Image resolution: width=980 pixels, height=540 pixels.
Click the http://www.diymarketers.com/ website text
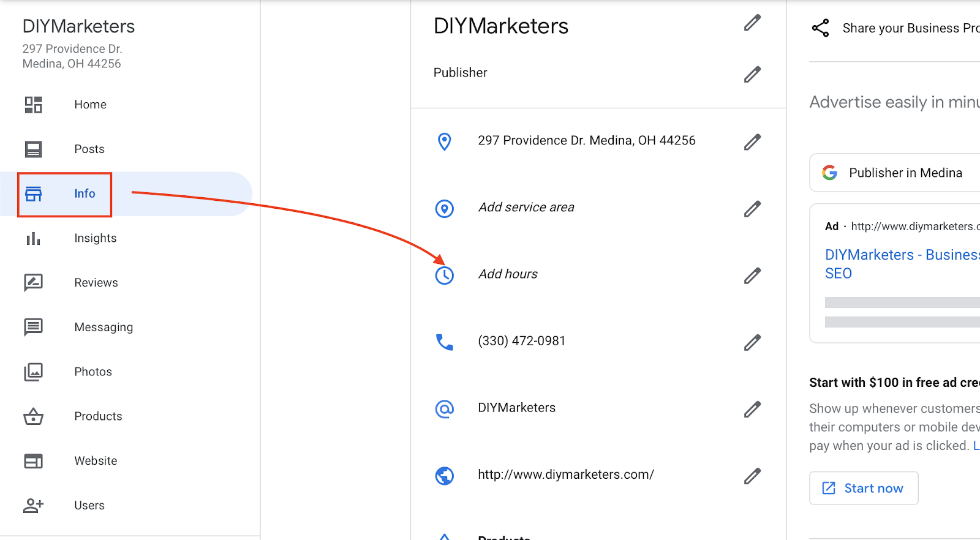coord(566,474)
